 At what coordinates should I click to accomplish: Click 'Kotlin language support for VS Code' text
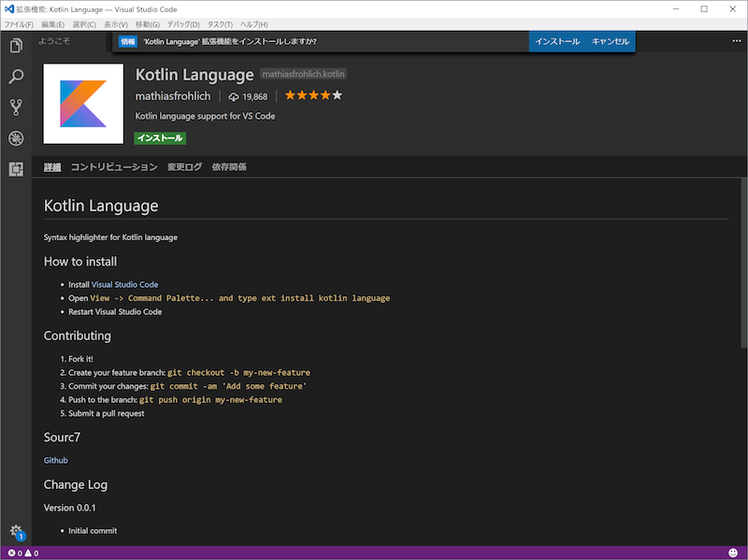[205, 116]
